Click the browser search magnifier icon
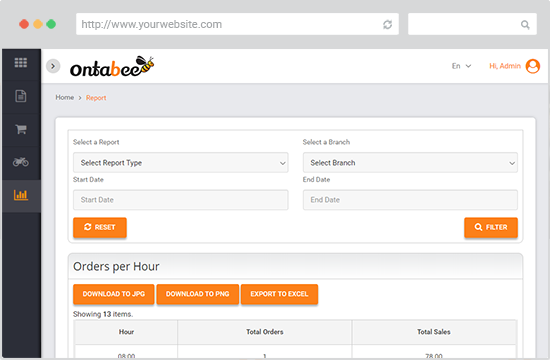 pos(525,25)
